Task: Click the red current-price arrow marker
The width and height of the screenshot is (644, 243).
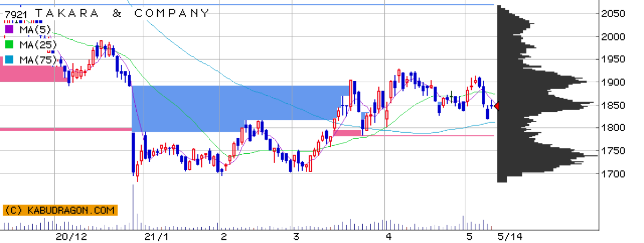Action: tap(496, 106)
